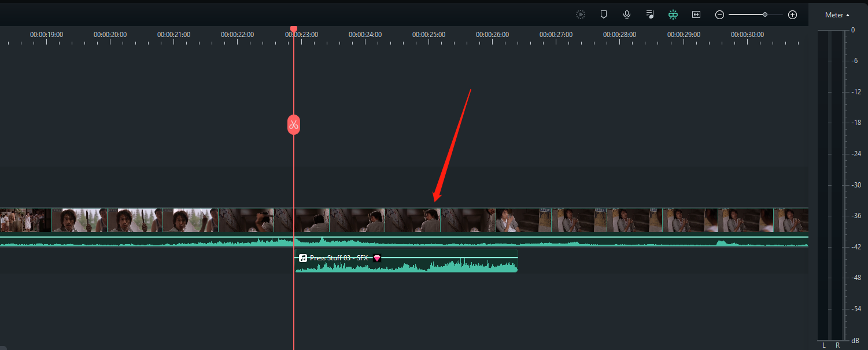Click the Render Preview icon
Viewport: 868px width, 350px height.
coord(581,14)
